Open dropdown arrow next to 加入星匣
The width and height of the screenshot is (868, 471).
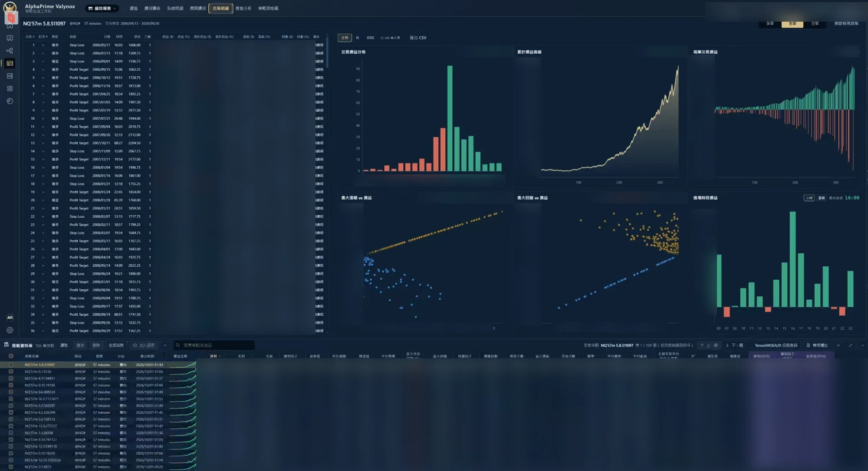165,345
